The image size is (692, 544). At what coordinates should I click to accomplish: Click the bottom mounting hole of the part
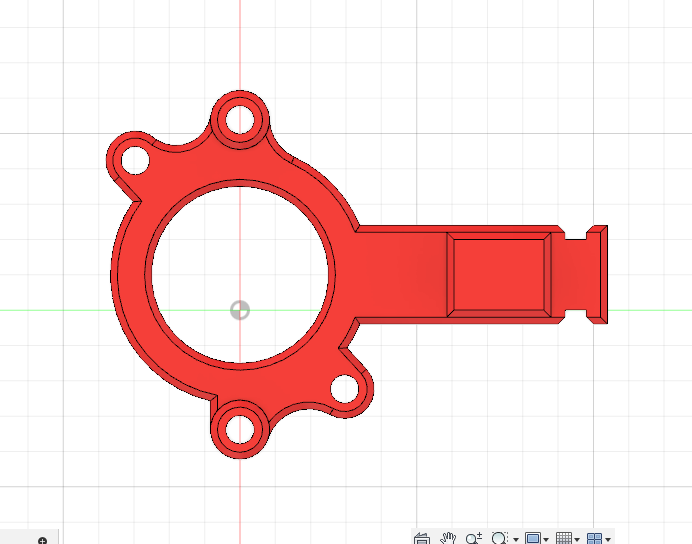tap(240, 430)
